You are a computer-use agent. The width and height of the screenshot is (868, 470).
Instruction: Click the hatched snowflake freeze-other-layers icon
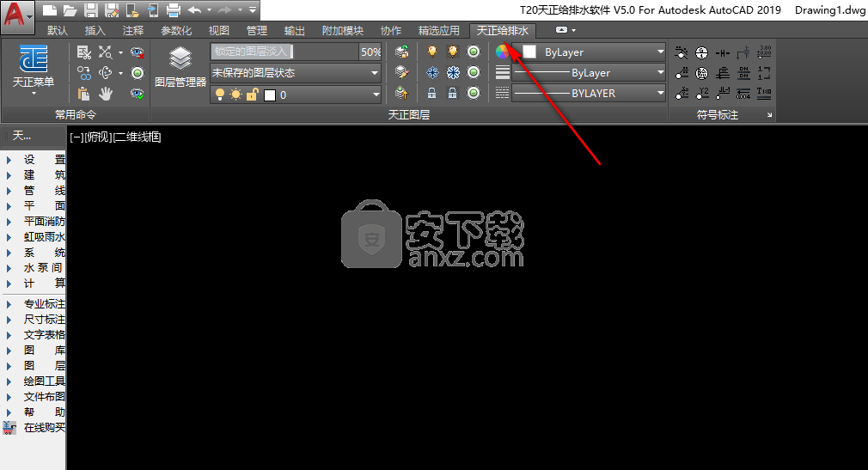453,72
